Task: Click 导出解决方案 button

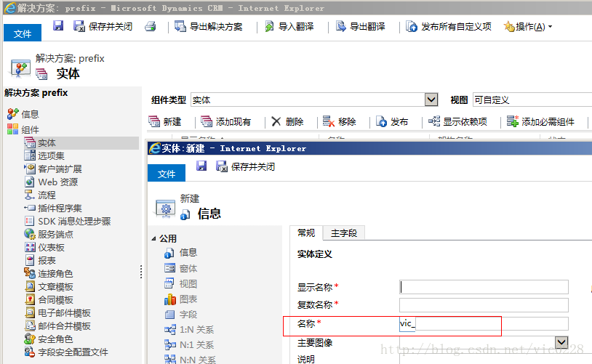Action: click(209, 26)
